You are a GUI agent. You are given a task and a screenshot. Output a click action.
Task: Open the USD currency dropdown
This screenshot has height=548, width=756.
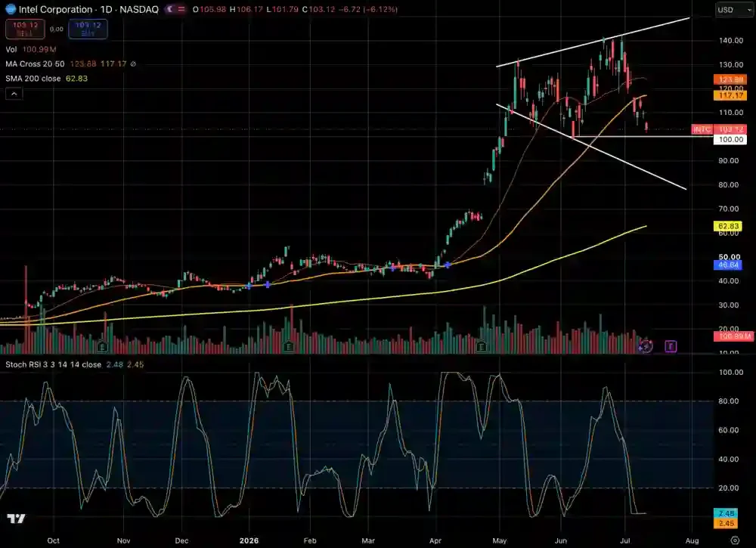[x=734, y=10]
